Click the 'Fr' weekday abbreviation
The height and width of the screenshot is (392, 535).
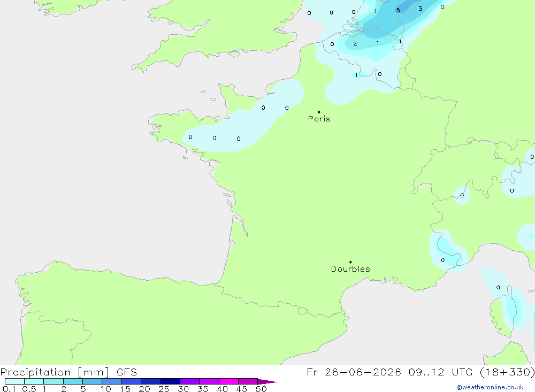pos(312,372)
